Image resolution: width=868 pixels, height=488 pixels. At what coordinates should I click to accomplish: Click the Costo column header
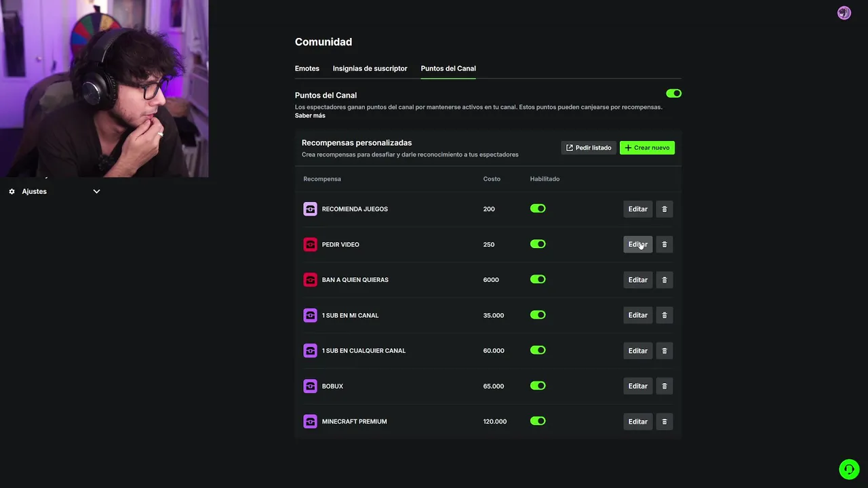(492, 179)
